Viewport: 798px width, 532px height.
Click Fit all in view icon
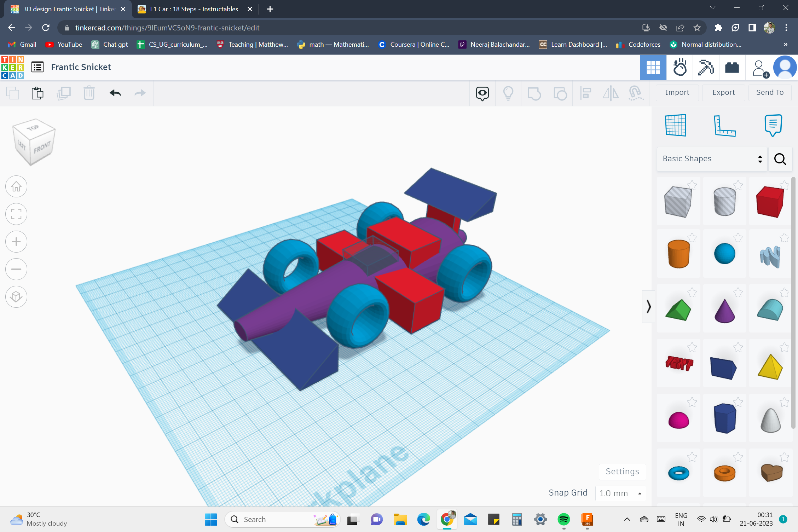16,214
